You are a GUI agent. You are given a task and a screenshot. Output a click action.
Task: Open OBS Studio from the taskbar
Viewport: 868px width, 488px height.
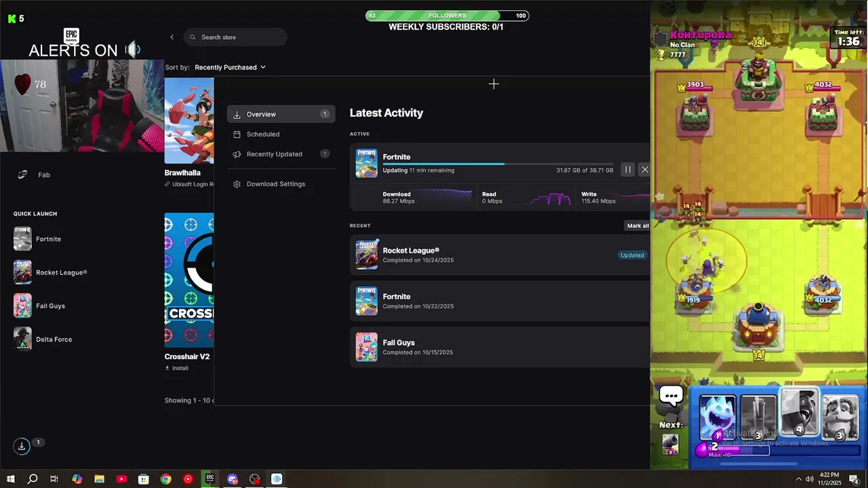tap(254, 479)
